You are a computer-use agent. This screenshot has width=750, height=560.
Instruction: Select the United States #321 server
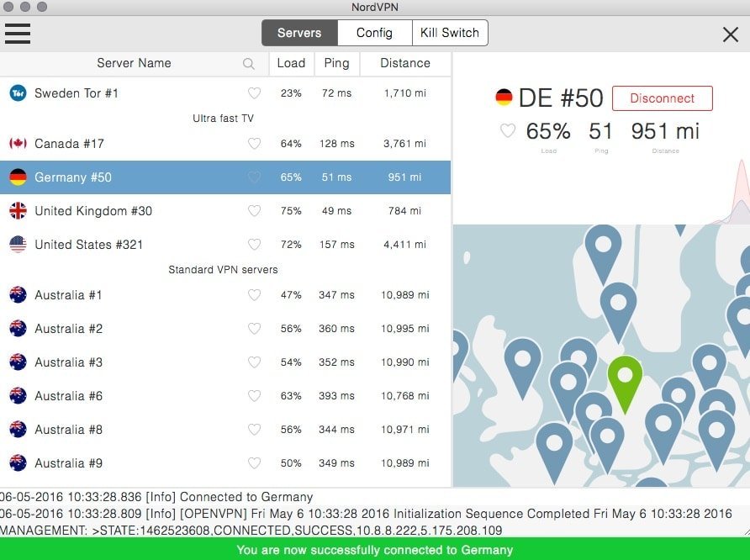(225, 245)
